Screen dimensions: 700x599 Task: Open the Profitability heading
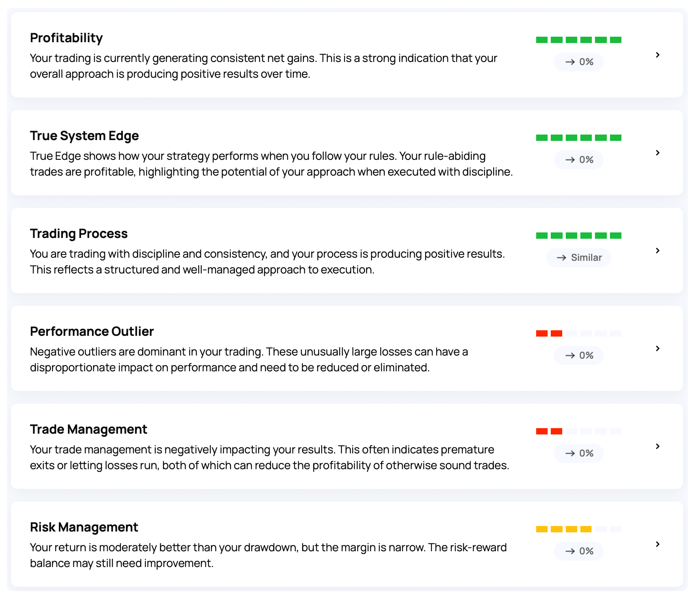[66, 38]
